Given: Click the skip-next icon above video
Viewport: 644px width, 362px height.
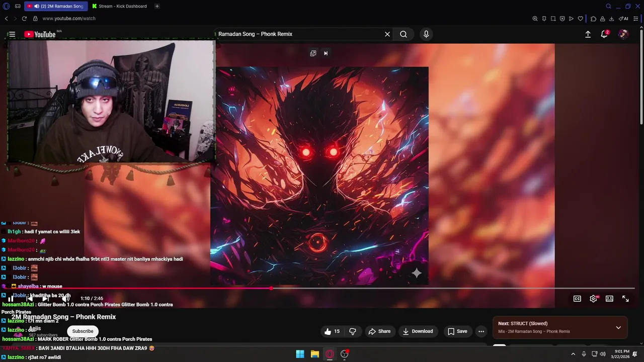Looking at the screenshot, I should pyautogui.click(x=326, y=53).
